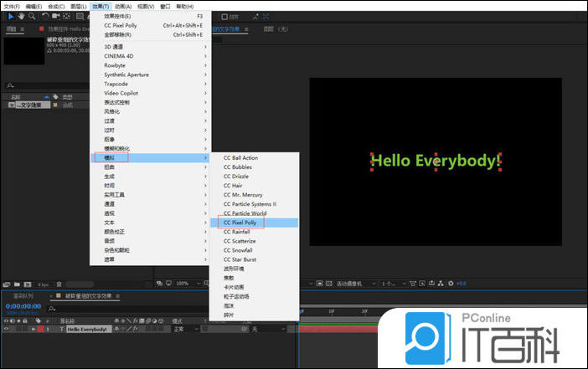Select the Zoom magnifier tool
This screenshot has width=588, height=369.
point(32,16)
